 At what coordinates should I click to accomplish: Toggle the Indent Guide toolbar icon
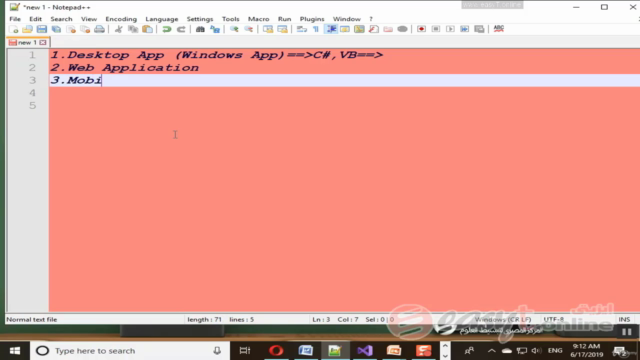pos(331,29)
